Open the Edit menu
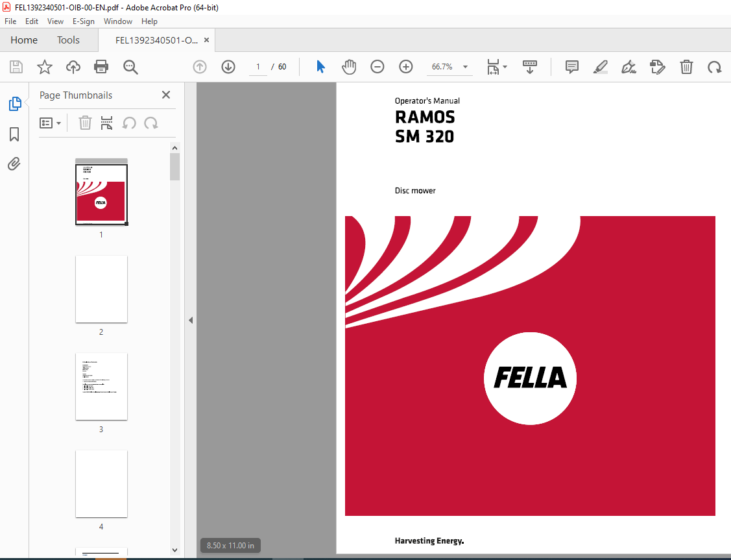This screenshot has height=560, width=731. 32,21
